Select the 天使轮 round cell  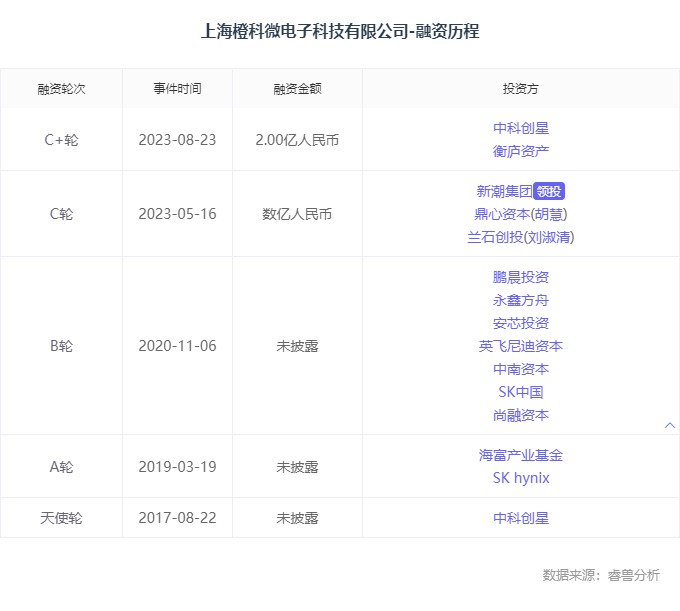pyautogui.click(x=61, y=518)
